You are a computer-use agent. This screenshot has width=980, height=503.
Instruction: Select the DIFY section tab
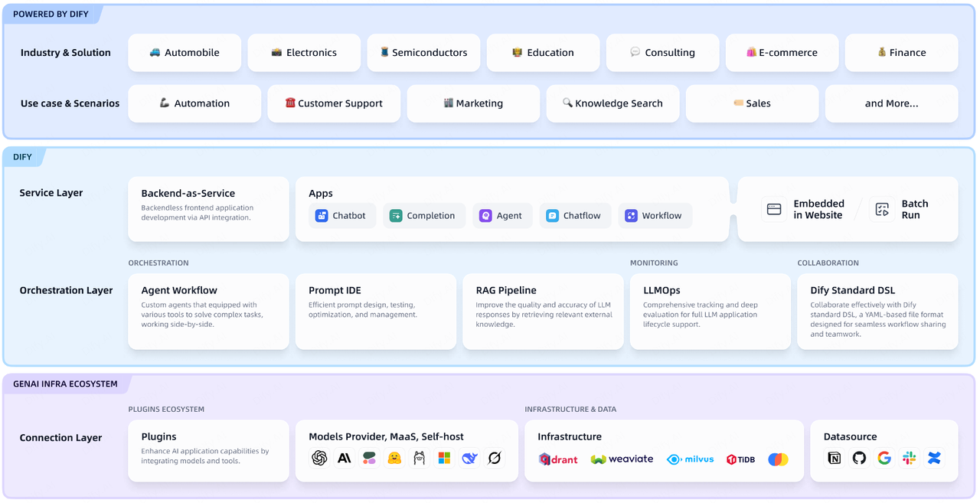pos(23,157)
